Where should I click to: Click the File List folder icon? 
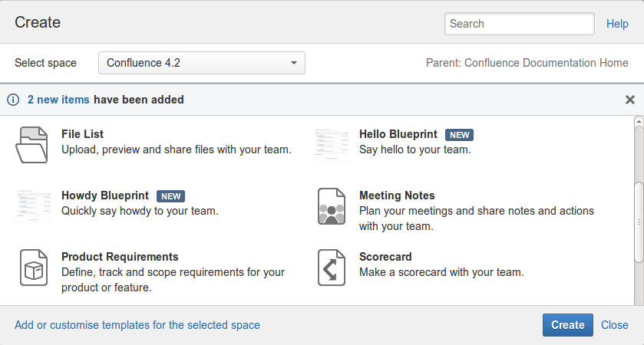click(31, 146)
